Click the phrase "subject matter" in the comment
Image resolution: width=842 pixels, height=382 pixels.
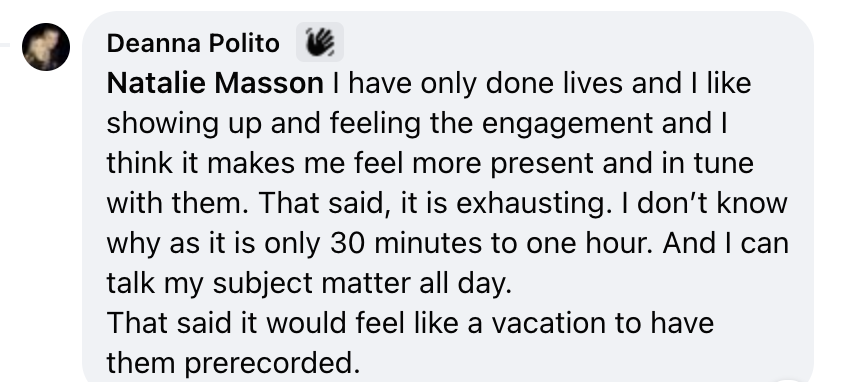(315, 284)
